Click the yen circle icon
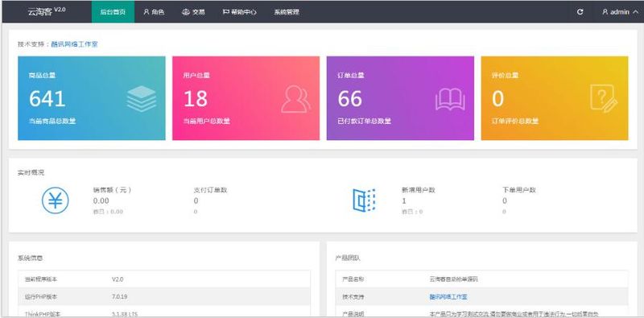 tap(56, 200)
